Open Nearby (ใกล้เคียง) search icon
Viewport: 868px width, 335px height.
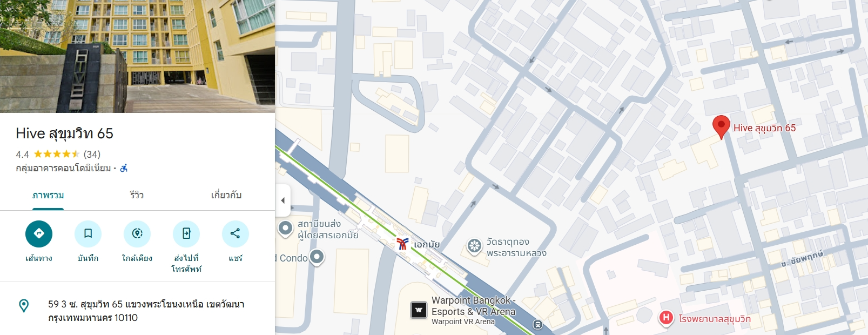pyautogui.click(x=137, y=233)
